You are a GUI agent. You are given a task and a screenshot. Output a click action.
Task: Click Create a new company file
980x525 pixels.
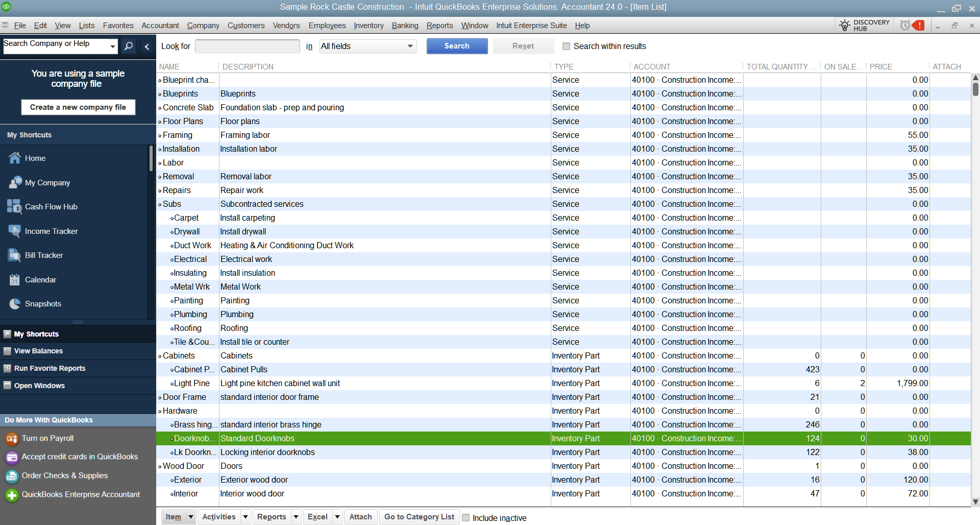(78, 107)
